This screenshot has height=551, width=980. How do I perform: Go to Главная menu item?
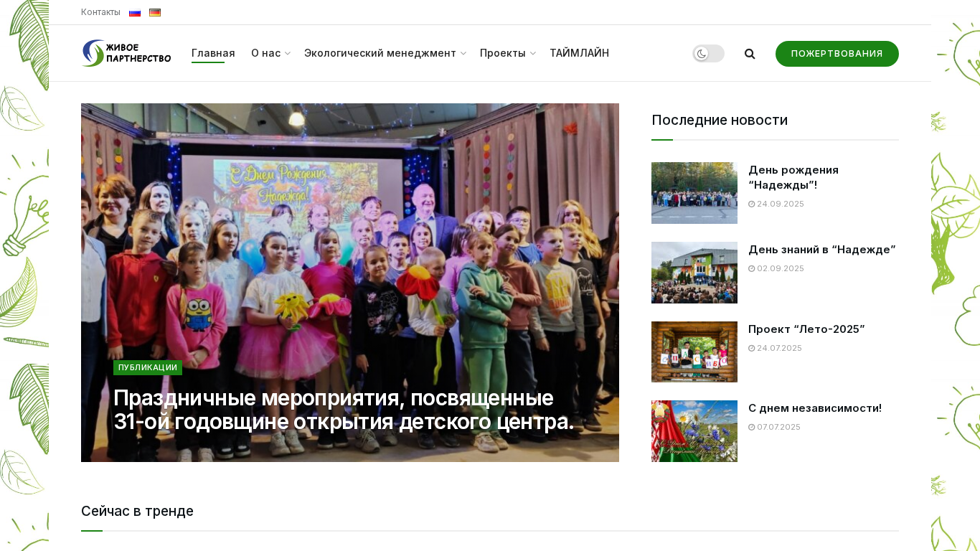213,53
